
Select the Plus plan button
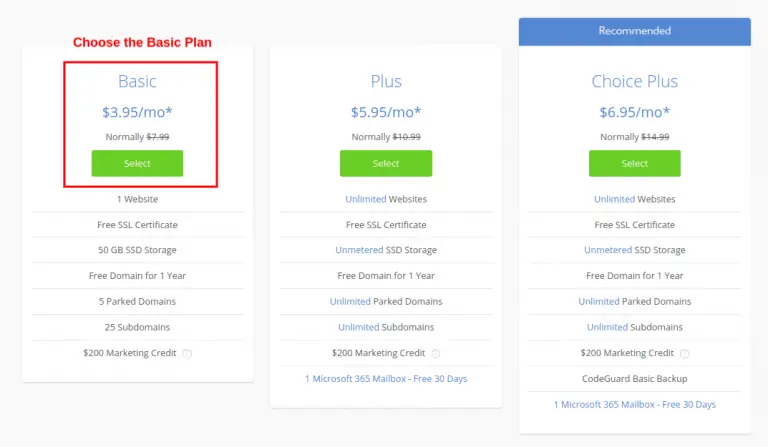[386, 163]
